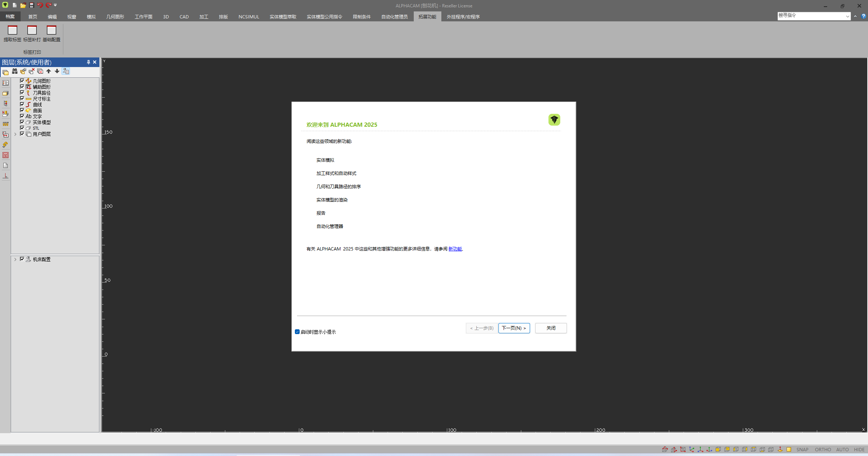Expand the 机床配置 tree node

click(15, 259)
